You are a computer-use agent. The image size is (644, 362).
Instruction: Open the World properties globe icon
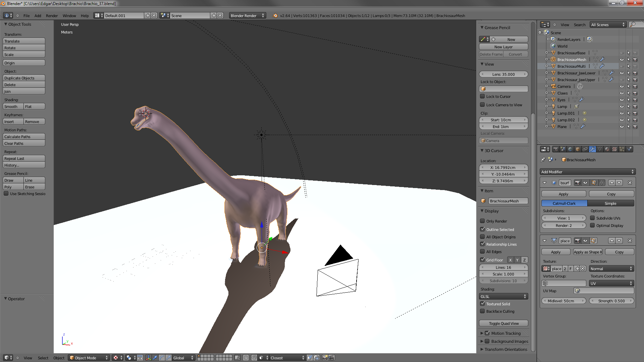570,149
